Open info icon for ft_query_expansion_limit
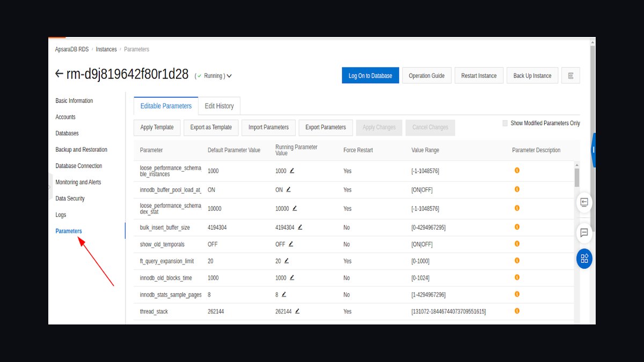Image resolution: width=644 pixels, height=362 pixels. (517, 261)
